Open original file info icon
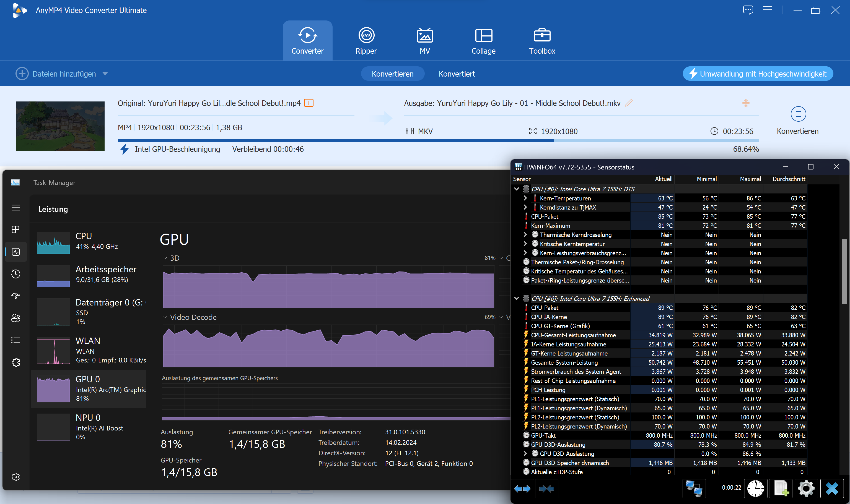The width and height of the screenshot is (850, 504). (309, 103)
